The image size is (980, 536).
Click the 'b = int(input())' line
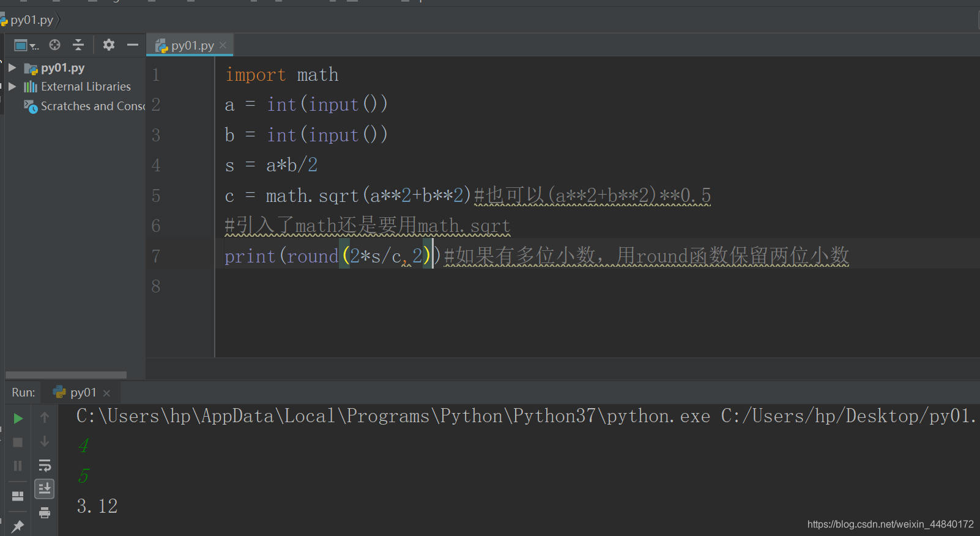pos(306,135)
